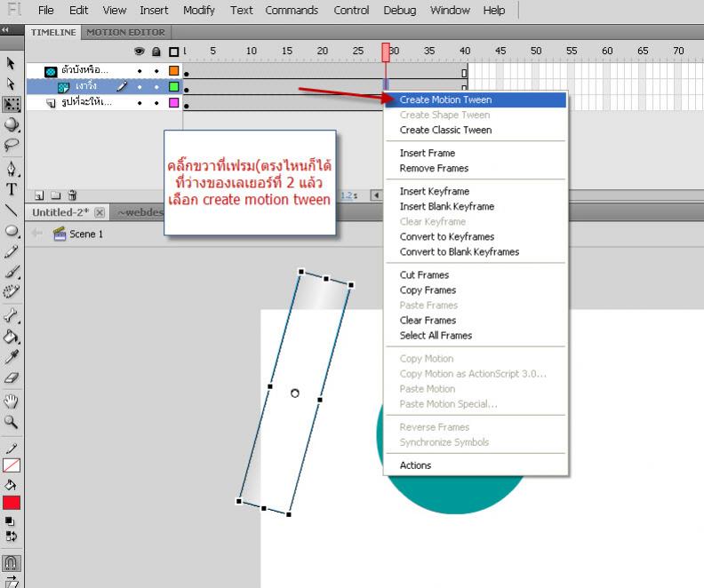Choose Create Classic Tween from context menu
The height and width of the screenshot is (588, 704).
click(x=475, y=130)
